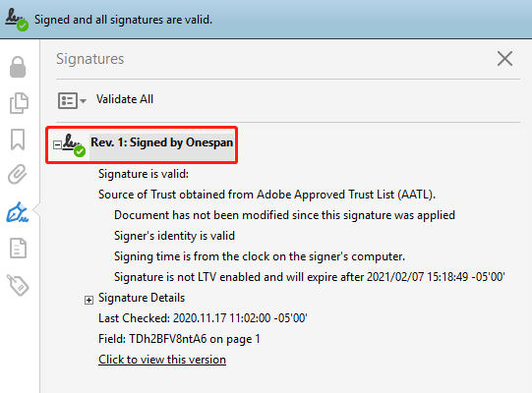This screenshot has width=532, height=393.
Task: Select the signatures pen panel icon
Action: 17,212
